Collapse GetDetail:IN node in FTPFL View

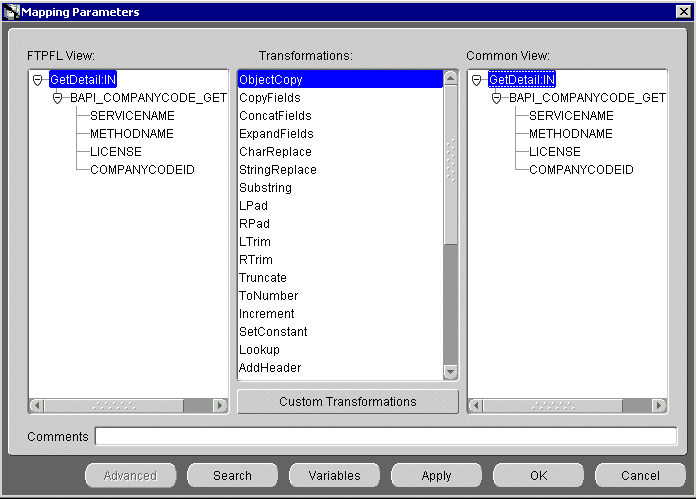click(x=37, y=80)
